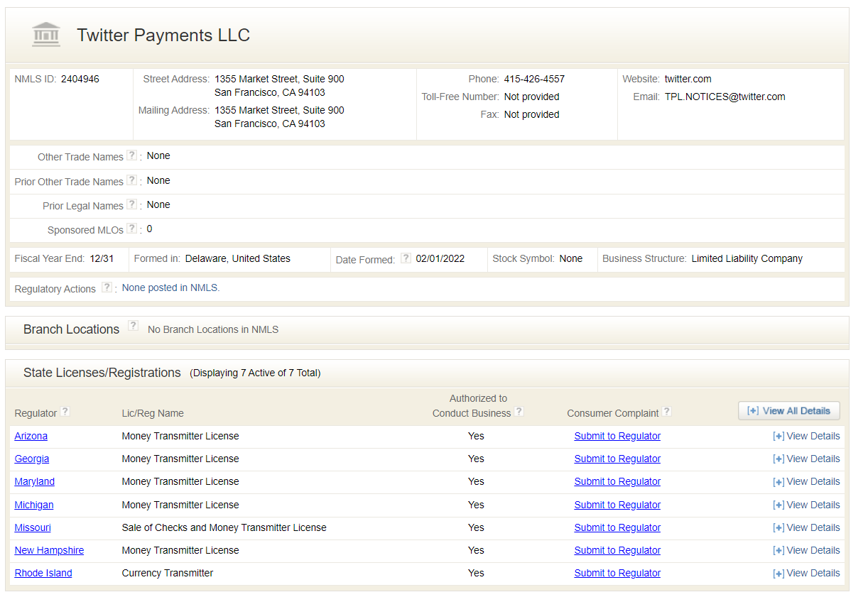Open the Missouri regulator link

[33, 527]
